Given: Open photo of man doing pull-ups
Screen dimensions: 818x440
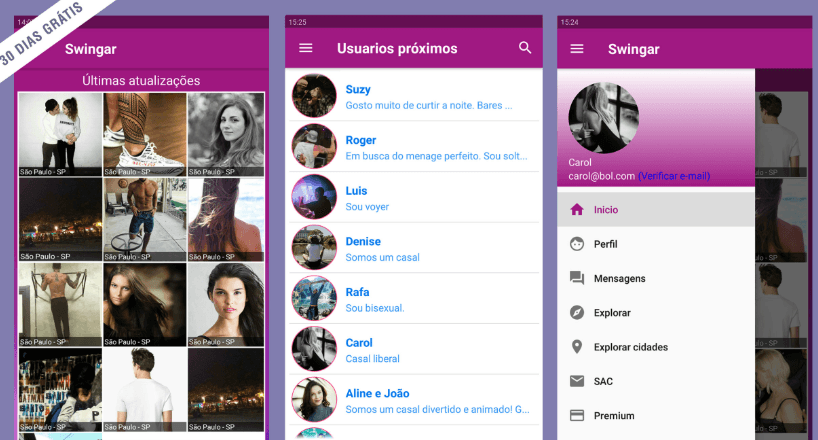Looking at the screenshot, I should [61, 304].
